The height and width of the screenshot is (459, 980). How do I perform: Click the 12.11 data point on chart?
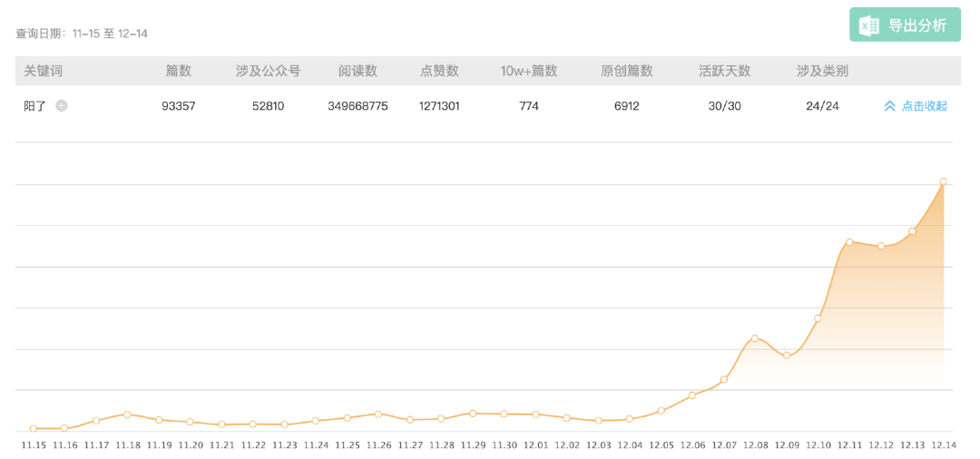coord(849,241)
